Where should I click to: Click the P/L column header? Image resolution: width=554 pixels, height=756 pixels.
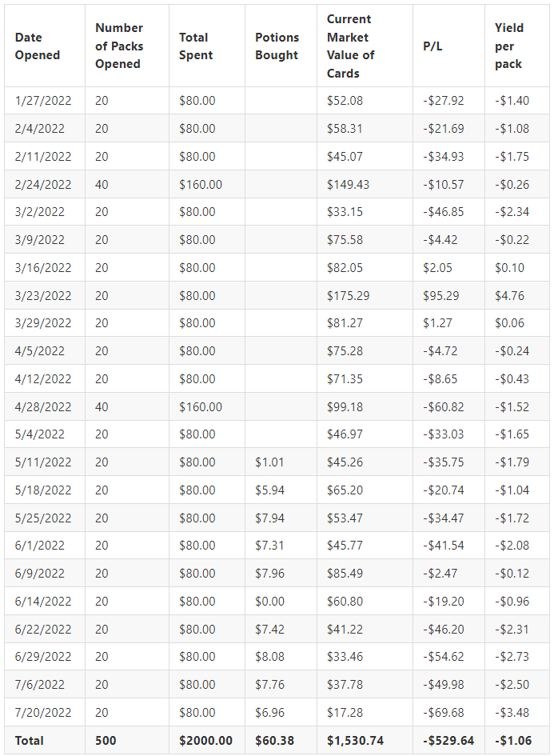448,46
